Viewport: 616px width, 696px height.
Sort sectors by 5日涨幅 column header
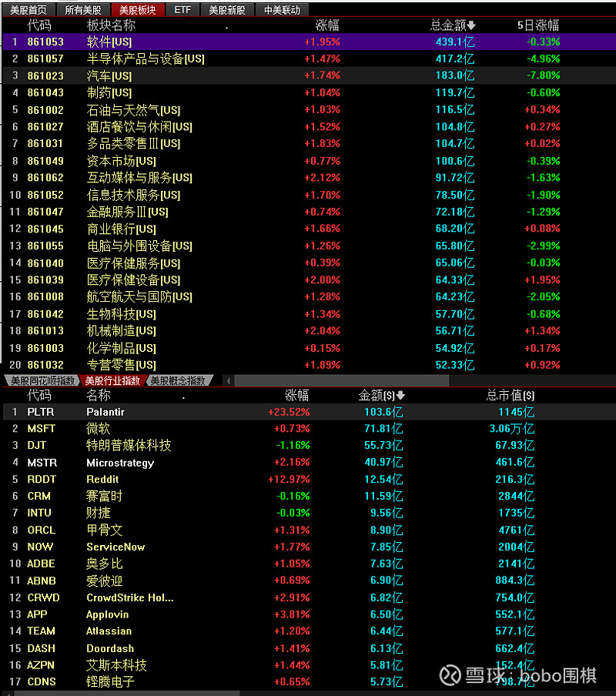click(537, 25)
